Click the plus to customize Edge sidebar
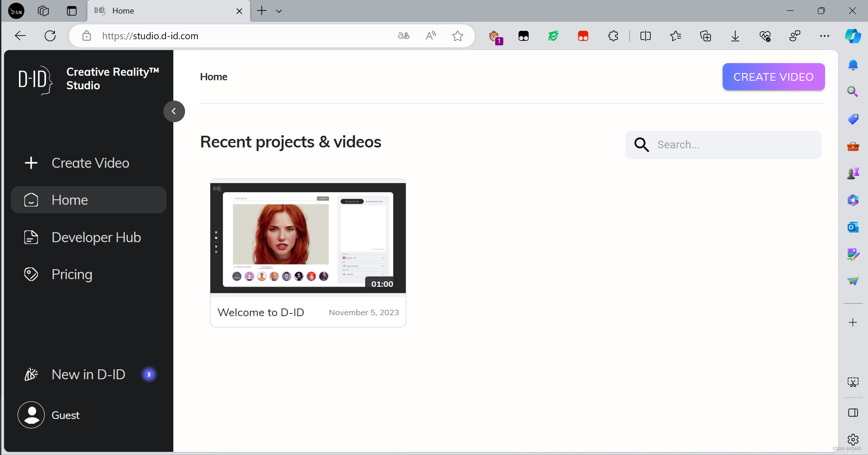Image resolution: width=868 pixels, height=455 pixels. click(853, 322)
